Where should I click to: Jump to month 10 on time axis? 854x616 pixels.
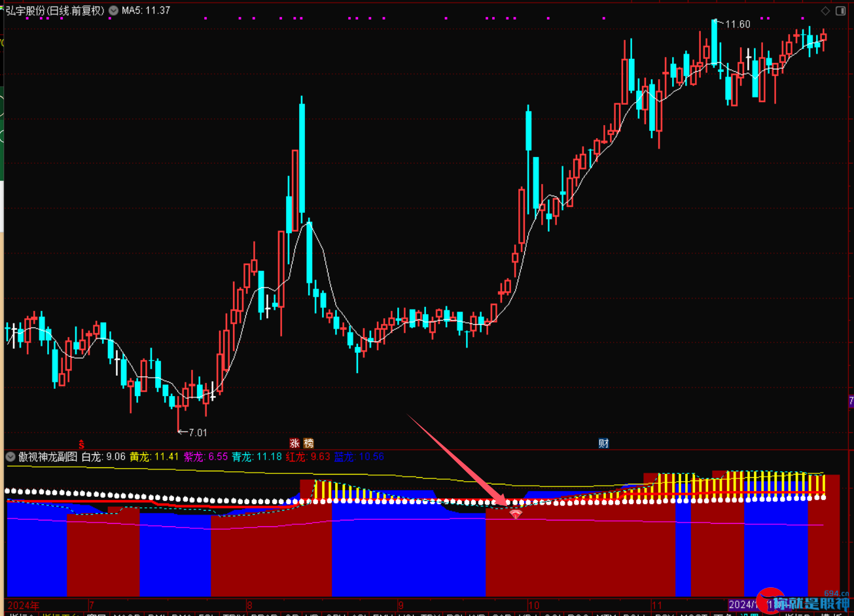pyautogui.click(x=534, y=604)
